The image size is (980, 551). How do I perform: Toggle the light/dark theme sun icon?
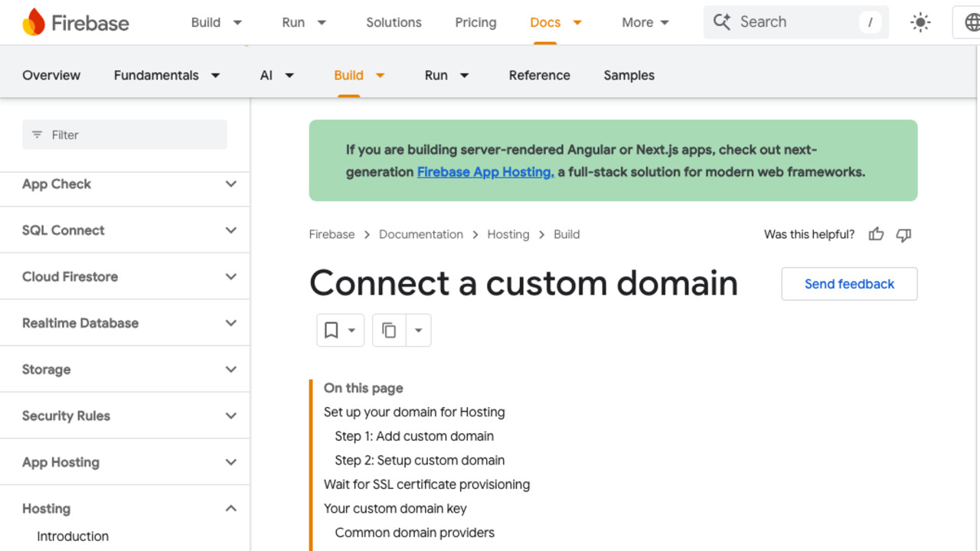click(920, 22)
